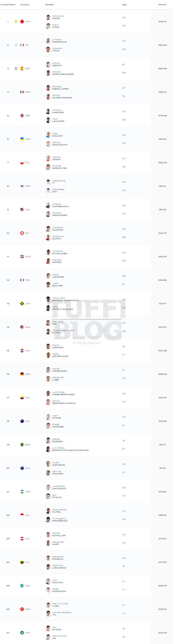Click the Switzerland flag icon

click(22, 233)
